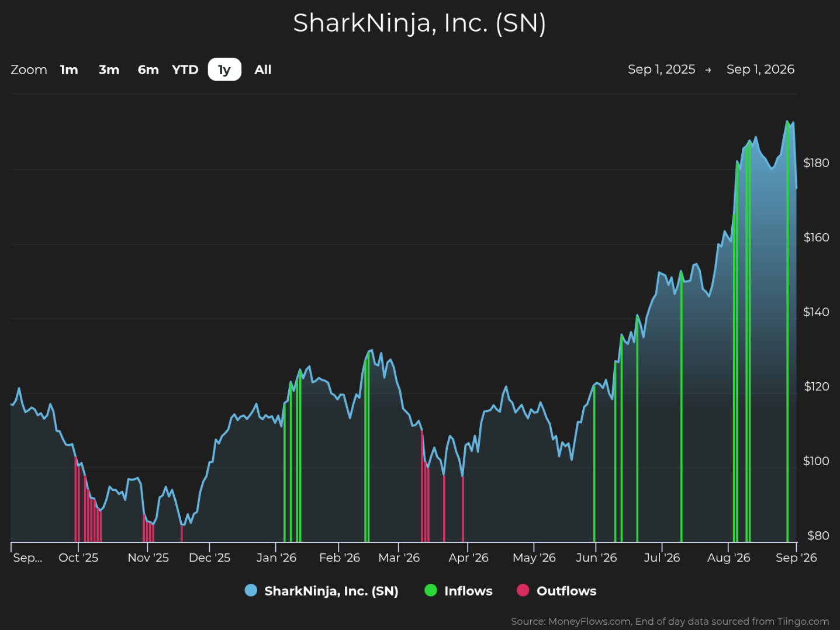The image size is (840, 630).
Task: Click the Apr '26 axis label
Action: point(468,558)
